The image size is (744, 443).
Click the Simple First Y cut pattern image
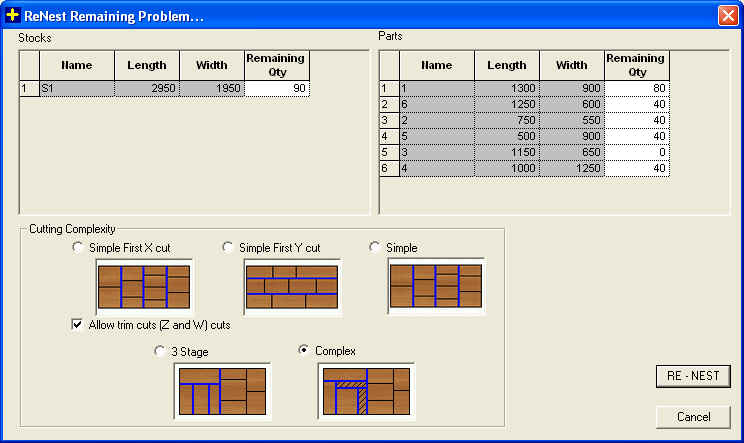tap(292, 286)
